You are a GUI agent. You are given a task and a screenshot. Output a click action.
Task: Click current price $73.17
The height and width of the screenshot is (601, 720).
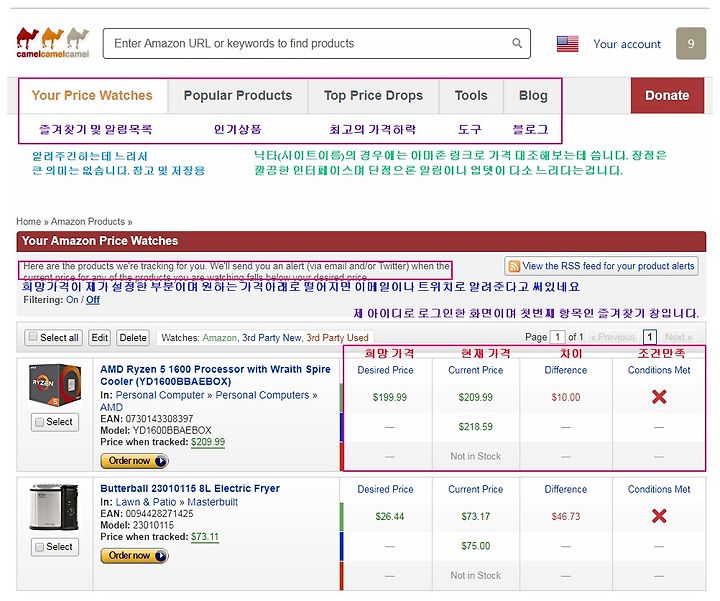tap(475, 517)
